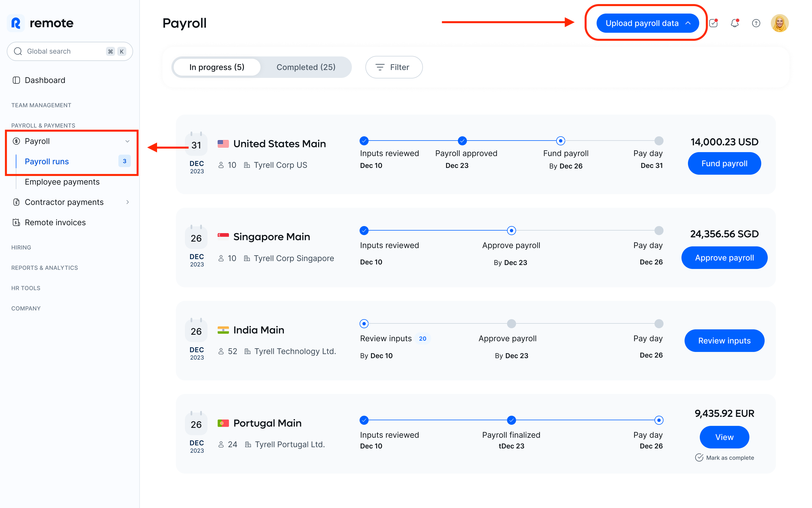The width and height of the screenshot is (812, 508).
Task: Click the Remote logo icon
Action: pyautogui.click(x=16, y=23)
